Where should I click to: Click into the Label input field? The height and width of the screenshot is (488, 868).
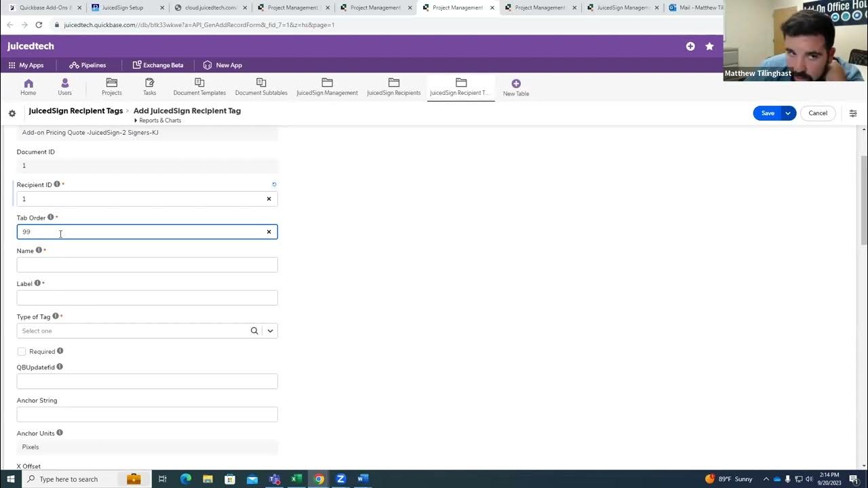pos(147,298)
